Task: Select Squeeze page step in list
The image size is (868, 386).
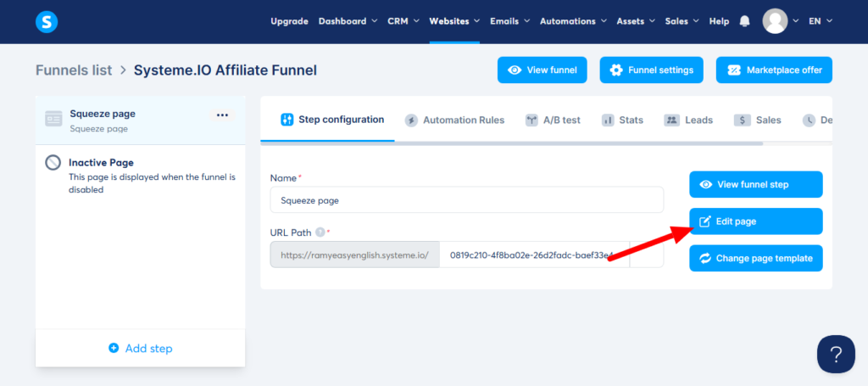Action: (x=140, y=120)
